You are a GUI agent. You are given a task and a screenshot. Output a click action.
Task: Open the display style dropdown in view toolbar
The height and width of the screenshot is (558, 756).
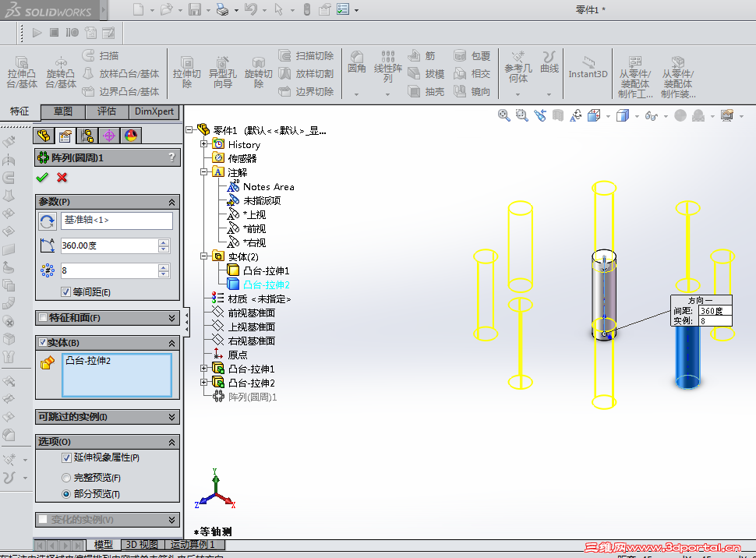(x=637, y=116)
